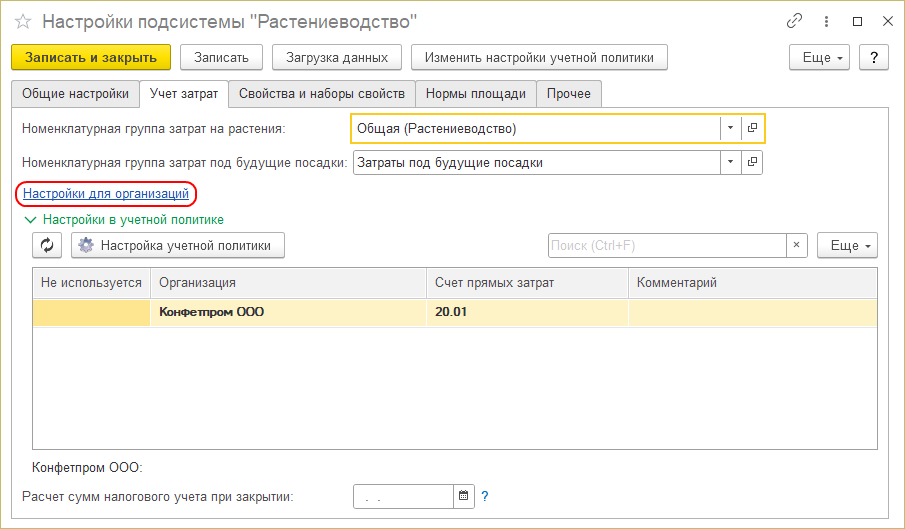Collapse 'Настройки в учетной политике' group

coord(124,220)
